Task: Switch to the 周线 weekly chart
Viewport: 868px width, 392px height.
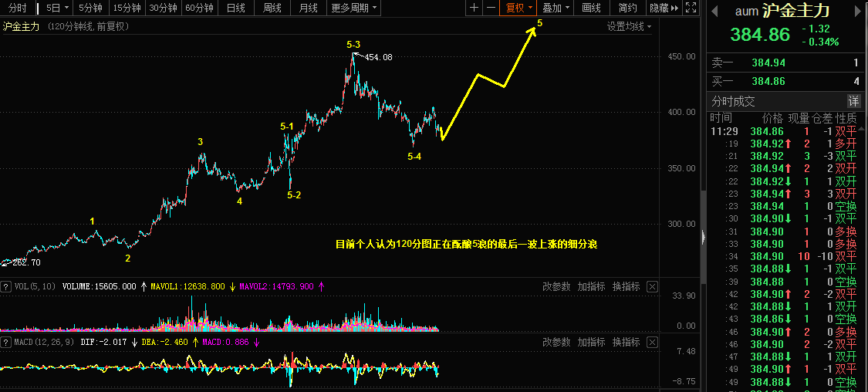Action: pos(272,8)
